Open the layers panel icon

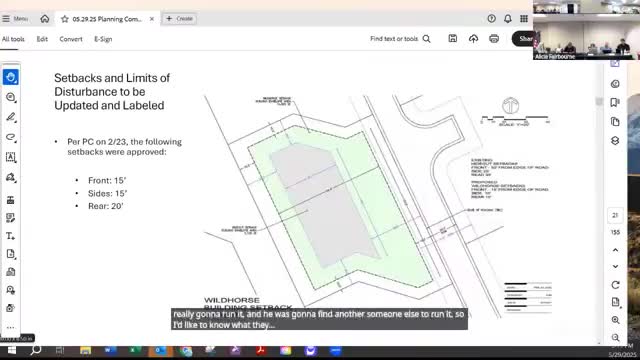pyautogui.click(x=615, y=141)
